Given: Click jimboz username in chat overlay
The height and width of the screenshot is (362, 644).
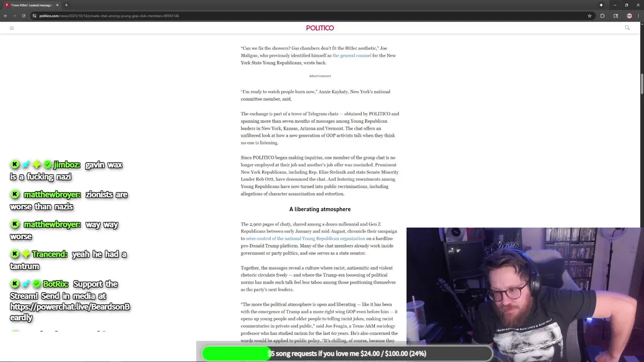Looking at the screenshot, I should coord(66,165).
